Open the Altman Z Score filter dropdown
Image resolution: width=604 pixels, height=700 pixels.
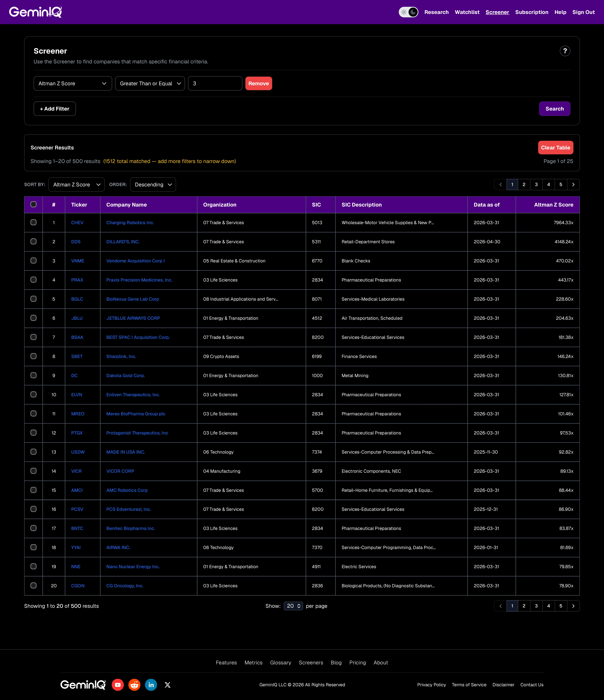click(x=73, y=83)
